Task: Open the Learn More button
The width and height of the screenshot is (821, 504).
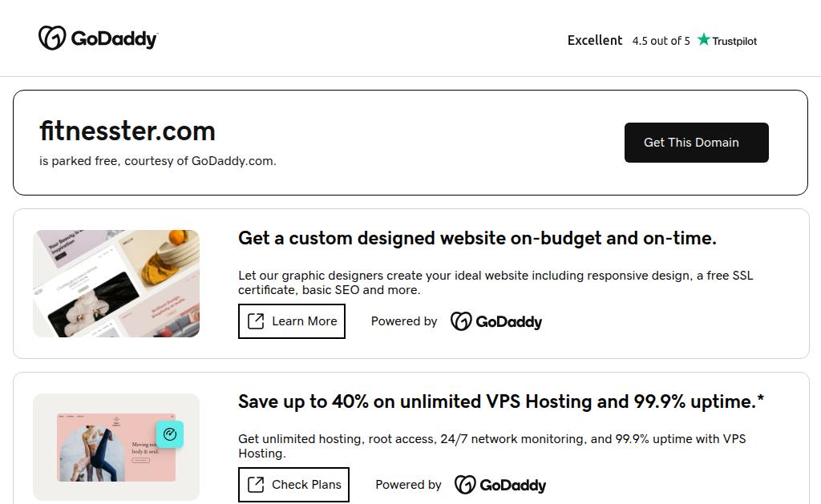Action: tap(292, 321)
